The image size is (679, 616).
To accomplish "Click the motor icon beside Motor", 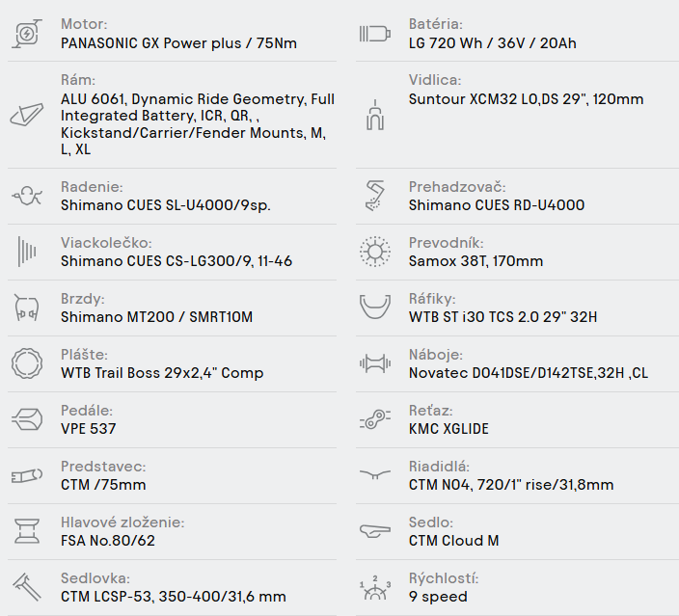I will [x=26, y=34].
